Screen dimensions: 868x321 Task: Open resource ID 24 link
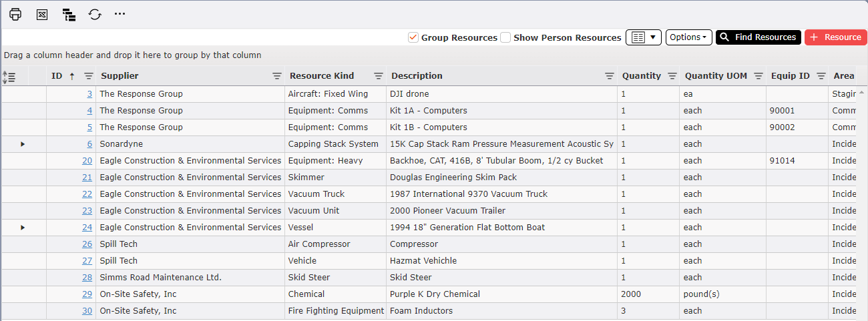click(87, 228)
